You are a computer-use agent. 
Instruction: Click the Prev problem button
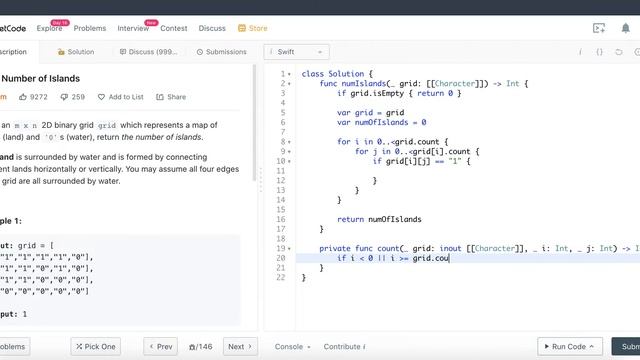(x=160, y=347)
